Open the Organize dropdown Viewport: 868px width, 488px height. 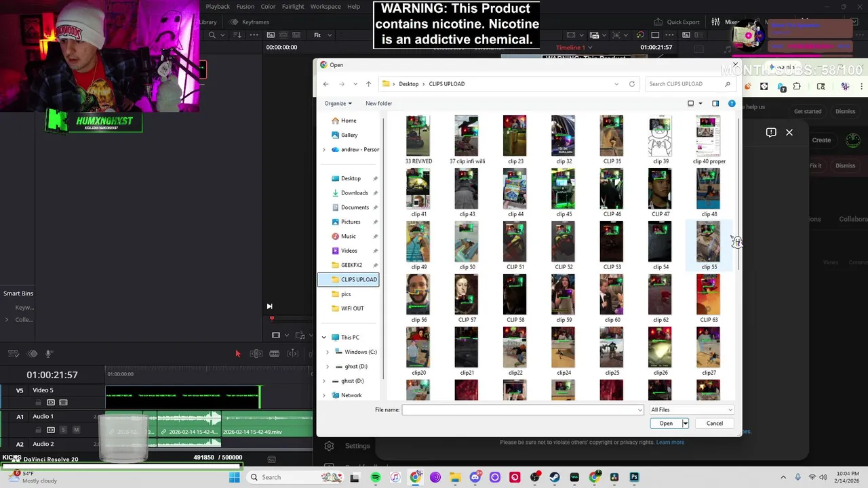(338, 103)
